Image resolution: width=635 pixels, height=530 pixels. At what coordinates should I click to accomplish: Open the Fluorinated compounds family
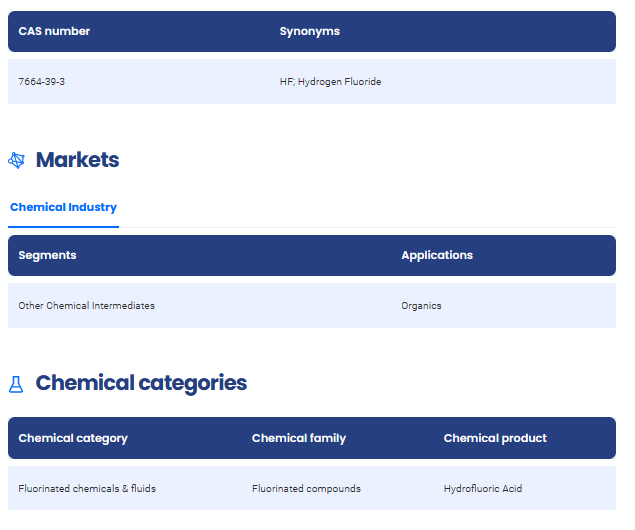click(306, 489)
